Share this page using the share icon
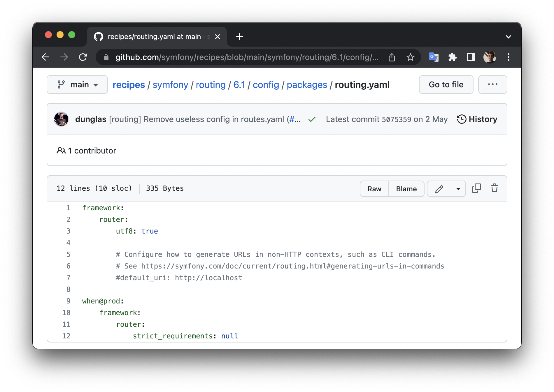 pyautogui.click(x=392, y=57)
